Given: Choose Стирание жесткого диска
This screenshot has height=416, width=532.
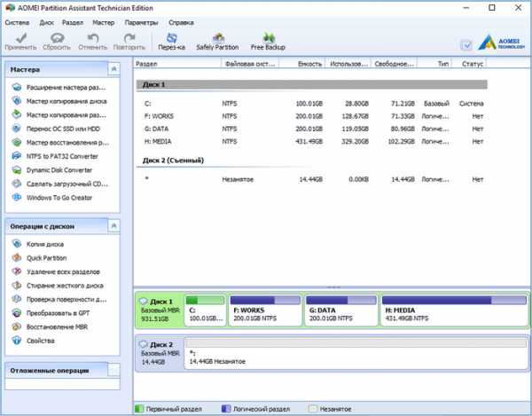Looking at the screenshot, I should [x=58, y=286].
